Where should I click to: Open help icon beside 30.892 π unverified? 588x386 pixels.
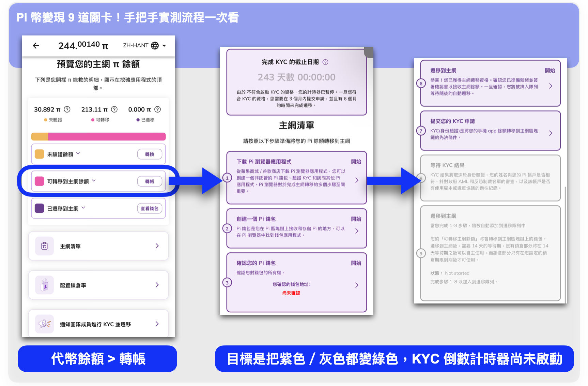67,109
